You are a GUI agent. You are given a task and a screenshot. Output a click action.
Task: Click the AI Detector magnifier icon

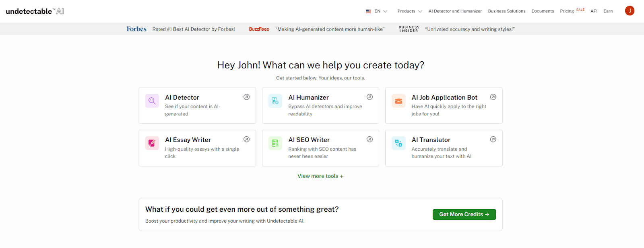(152, 101)
